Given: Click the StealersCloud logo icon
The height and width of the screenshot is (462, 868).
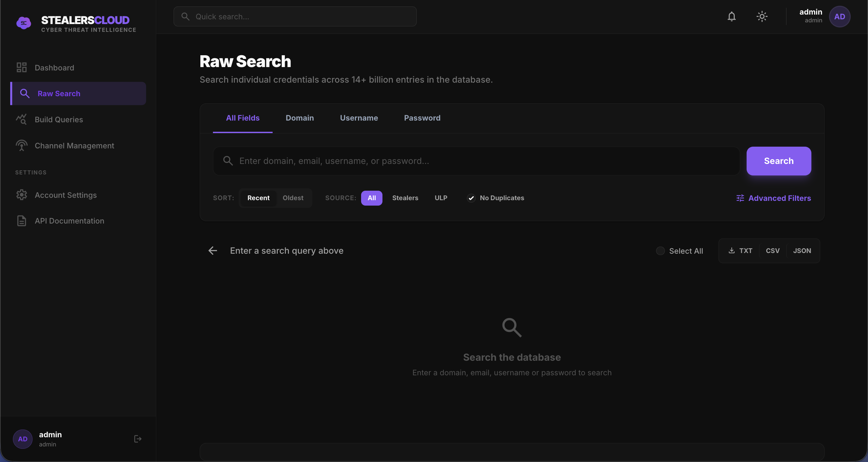Looking at the screenshot, I should pos(23,23).
